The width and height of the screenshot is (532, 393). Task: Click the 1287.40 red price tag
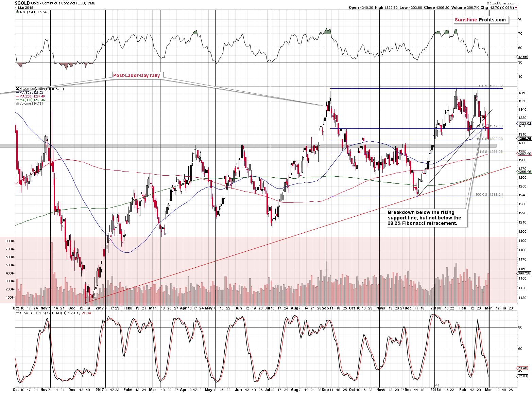(525, 154)
